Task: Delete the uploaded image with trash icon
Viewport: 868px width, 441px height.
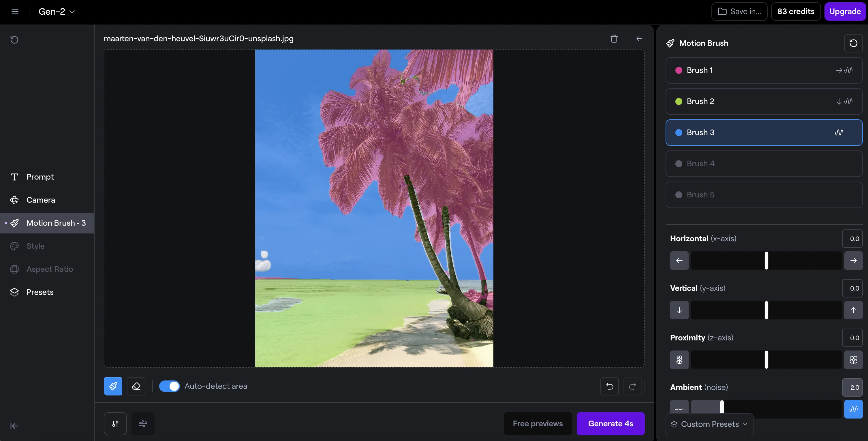Action: tap(614, 39)
